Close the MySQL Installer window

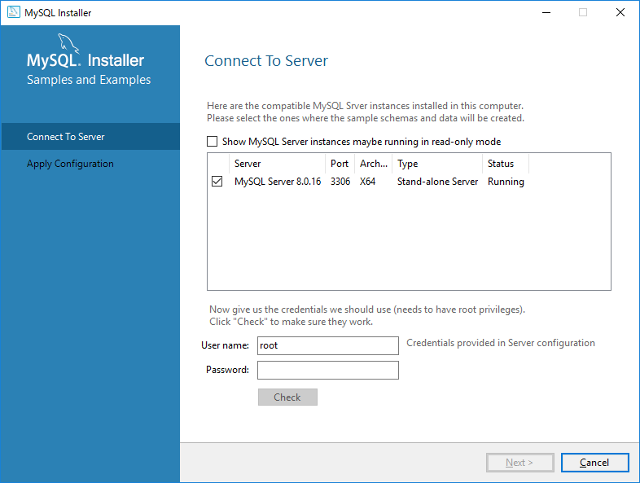tap(622, 12)
